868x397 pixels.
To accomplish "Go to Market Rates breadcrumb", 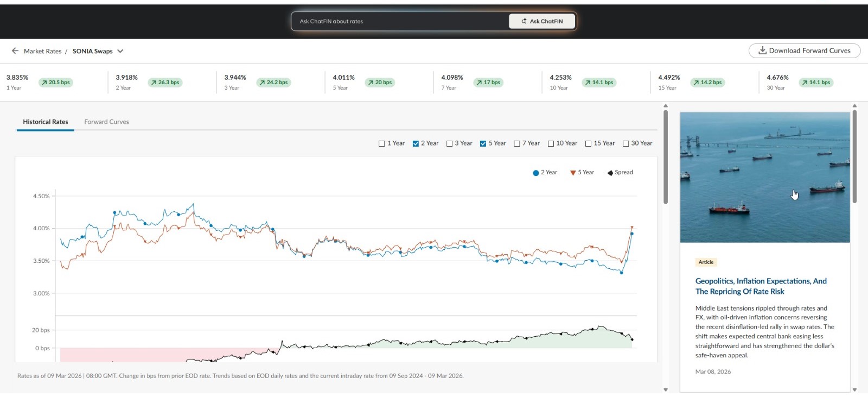I will point(42,51).
